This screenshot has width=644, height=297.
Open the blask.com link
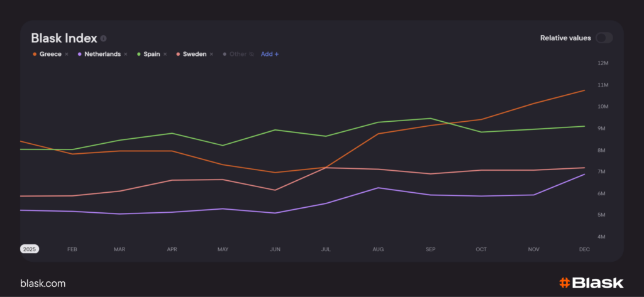click(x=43, y=283)
